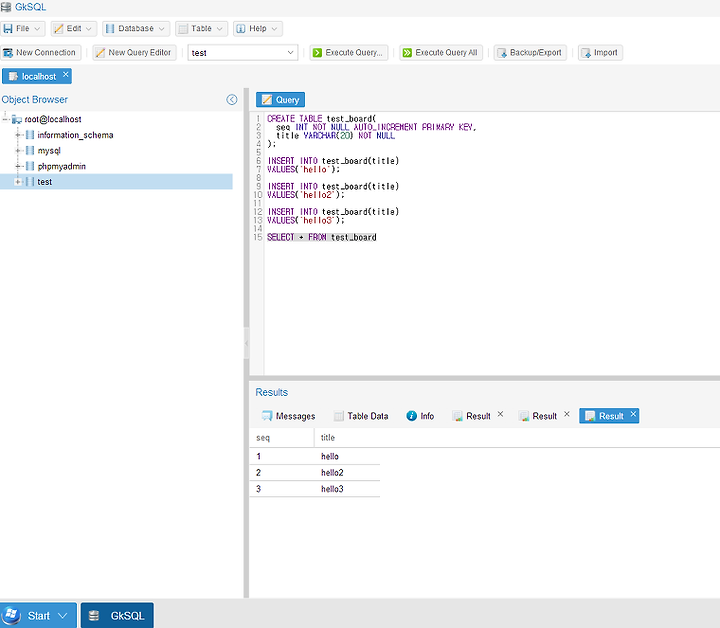720x628 pixels.
Task: Open the Table Data results tab
Action: pos(361,416)
